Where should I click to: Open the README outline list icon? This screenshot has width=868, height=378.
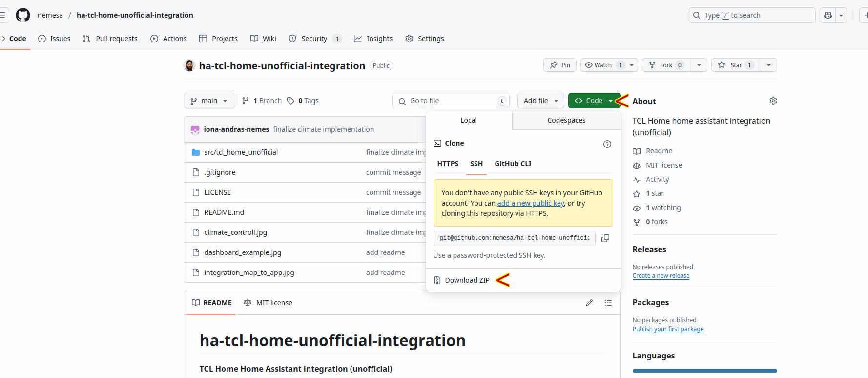click(x=608, y=303)
